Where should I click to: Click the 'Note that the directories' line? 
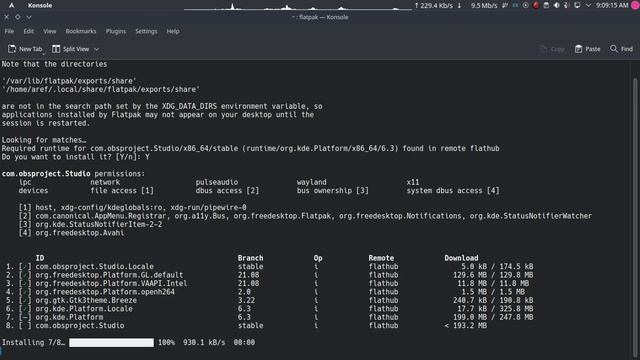pyautogui.click(x=54, y=64)
